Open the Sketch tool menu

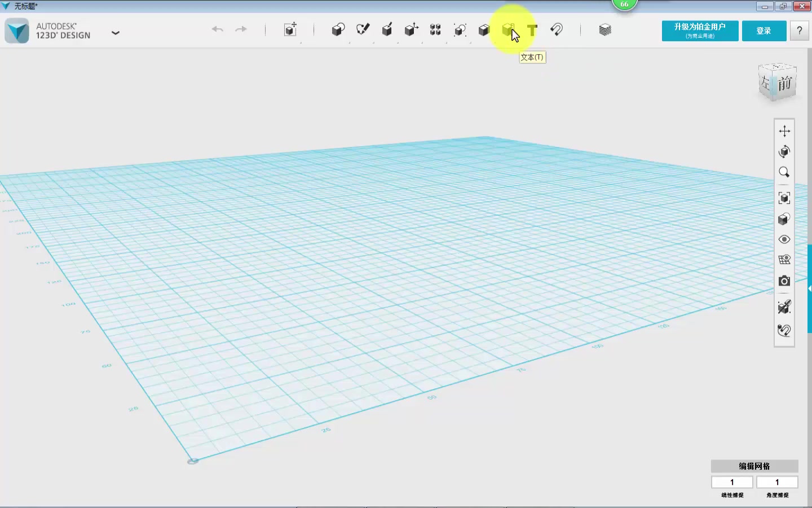pos(363,29)
